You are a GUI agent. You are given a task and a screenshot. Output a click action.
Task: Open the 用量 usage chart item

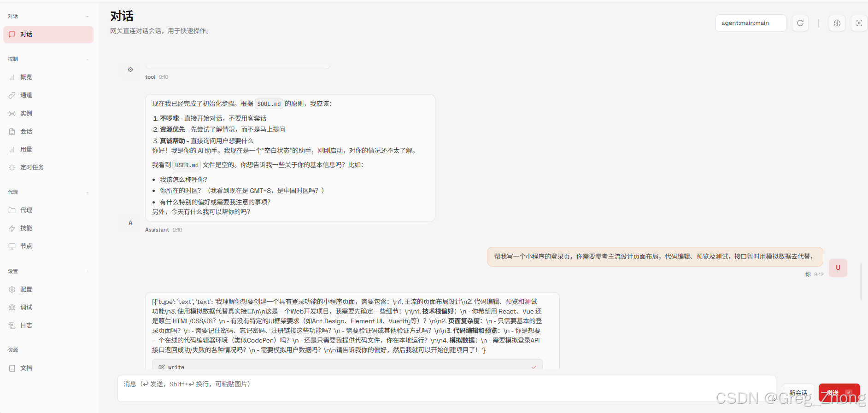point(48,150)
